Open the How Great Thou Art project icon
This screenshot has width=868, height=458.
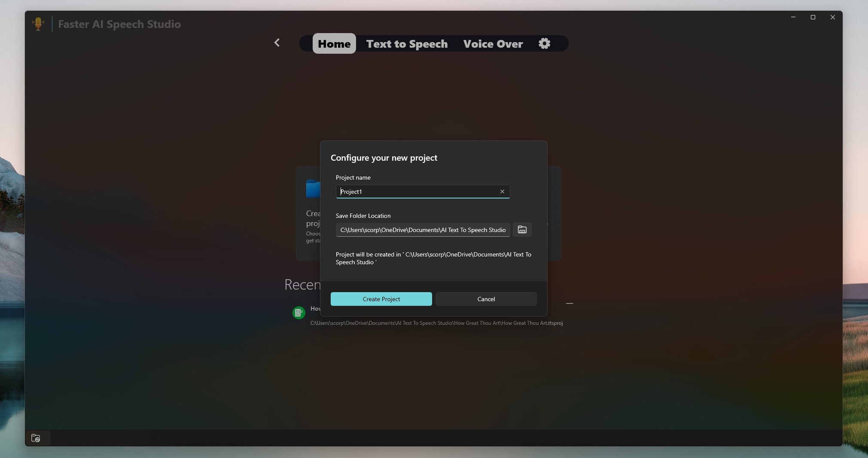point(298,313)
